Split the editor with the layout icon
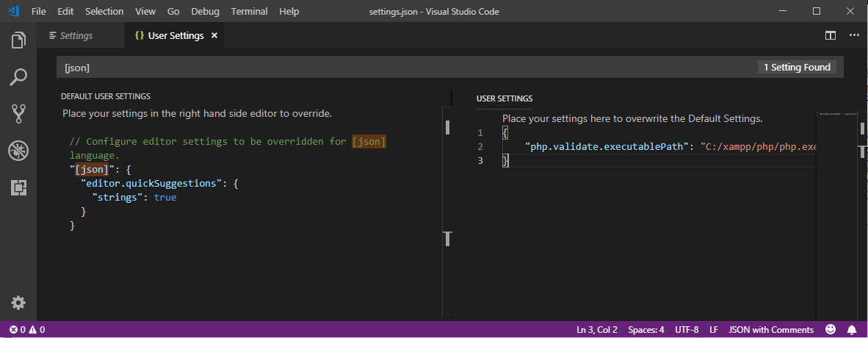This screenshot has height=338, width=868. tap(831, 35)
